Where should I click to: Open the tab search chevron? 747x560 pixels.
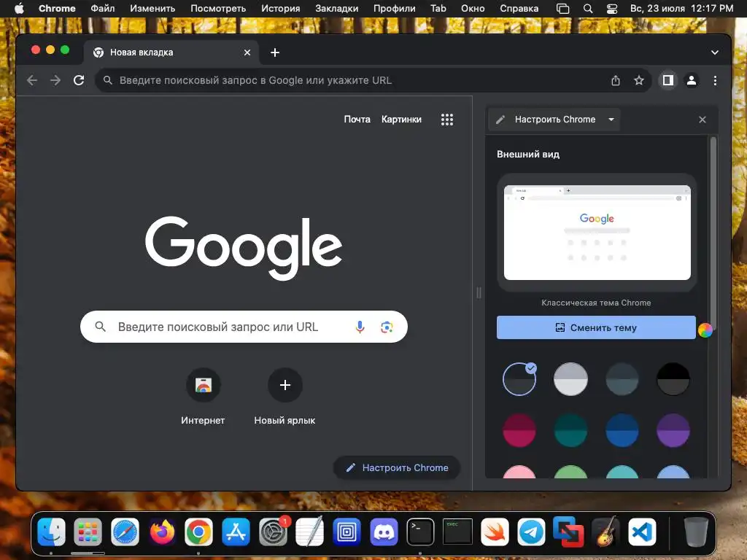pos(715,52)
